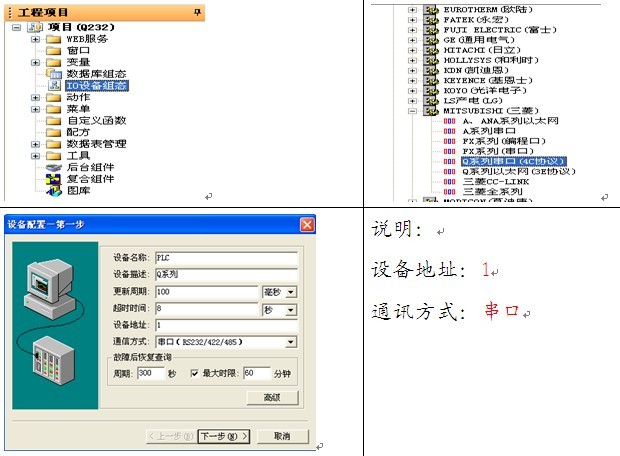Click the 复合组件 icon
This screenshot has width=620, height=456.
click(x=53, y=179)
